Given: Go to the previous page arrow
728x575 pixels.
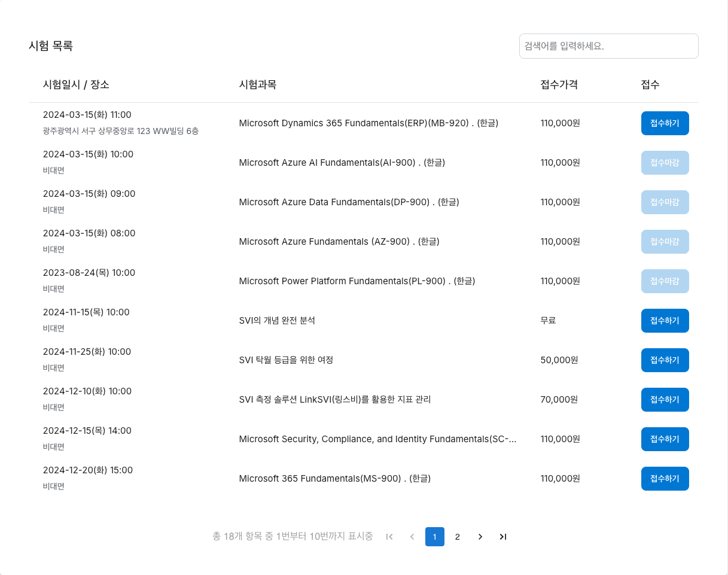Looking at the screenshot, I should [412, 537].
